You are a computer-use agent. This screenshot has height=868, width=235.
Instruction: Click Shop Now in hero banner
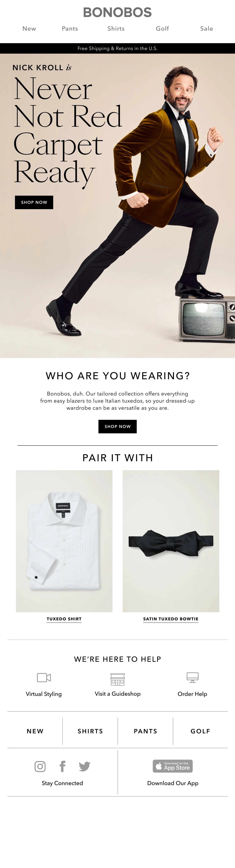pyautogui.click(x=34, y=202)
